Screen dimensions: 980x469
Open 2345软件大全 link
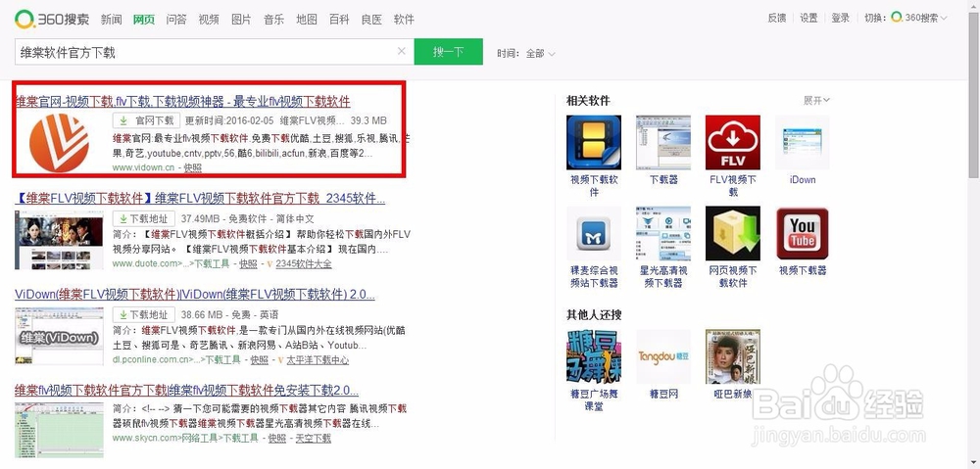tap(304, 264)
